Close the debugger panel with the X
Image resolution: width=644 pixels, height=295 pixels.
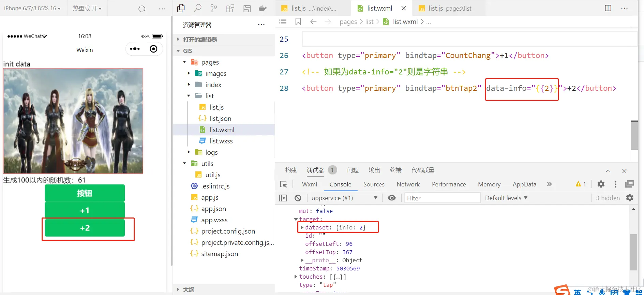(624, 171)
